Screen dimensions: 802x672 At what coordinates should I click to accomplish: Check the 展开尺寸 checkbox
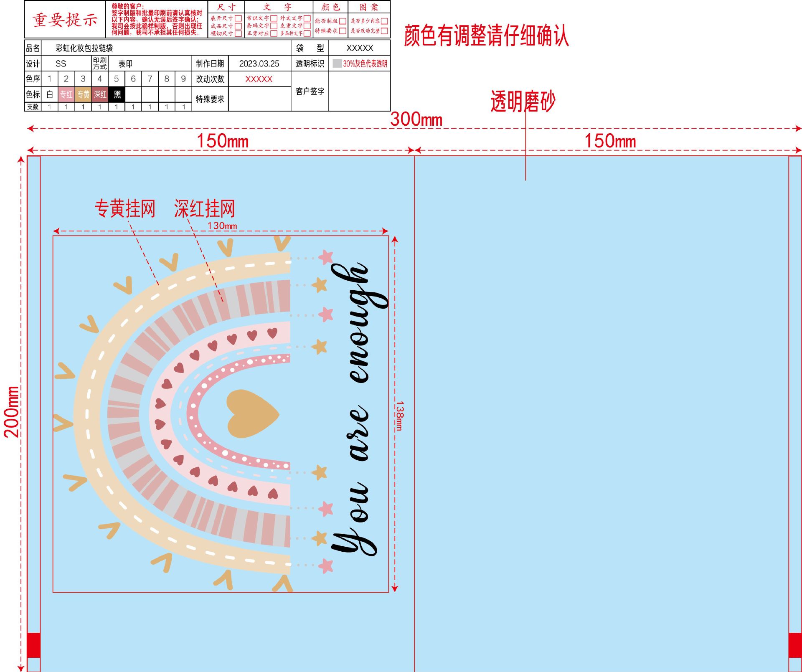pyautogui.click(x=238, y=18)
